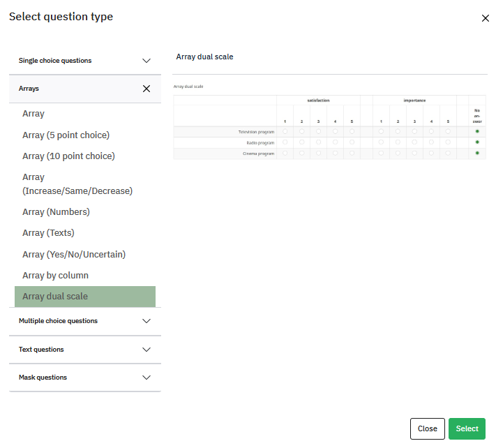Choose Array (5 point choice)

[x=66, y=135]
